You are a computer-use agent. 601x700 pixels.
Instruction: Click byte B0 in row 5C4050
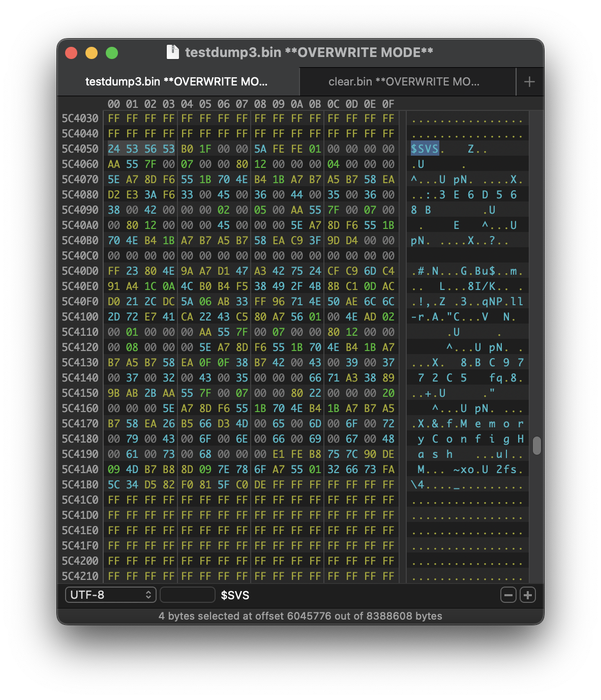coord(187,149)
